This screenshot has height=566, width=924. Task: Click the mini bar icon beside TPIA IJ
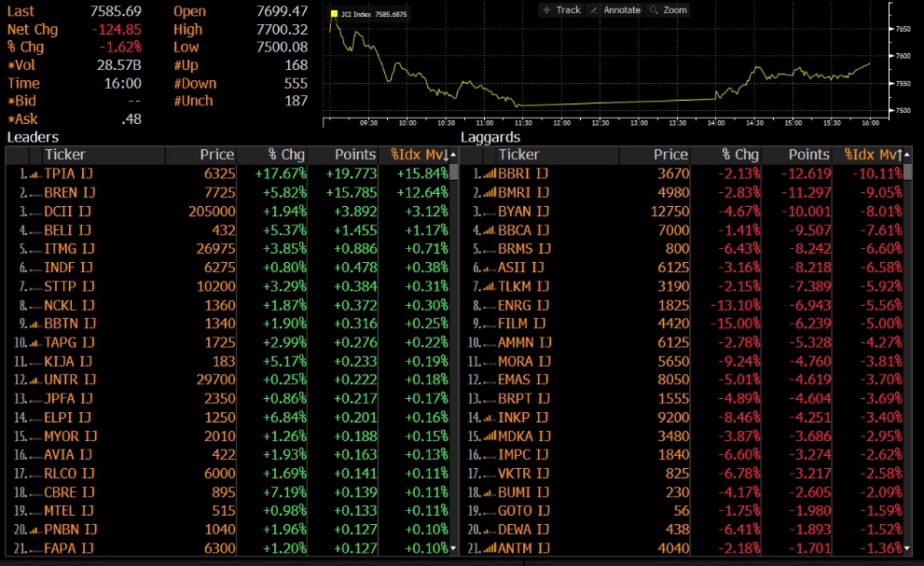[x=34, y=173]
